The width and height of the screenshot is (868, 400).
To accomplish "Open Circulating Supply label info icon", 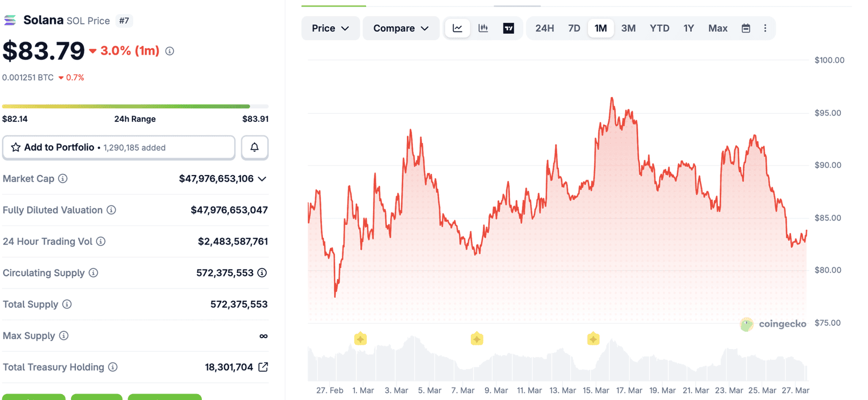I will (x=93, y=273).
